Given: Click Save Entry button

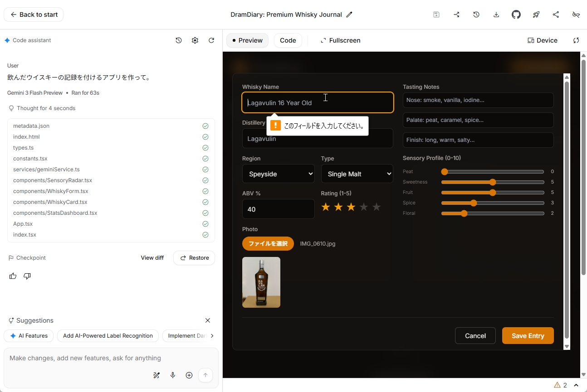Looking at the screenshot, I should pyautogui.click(x=528, y=336).
